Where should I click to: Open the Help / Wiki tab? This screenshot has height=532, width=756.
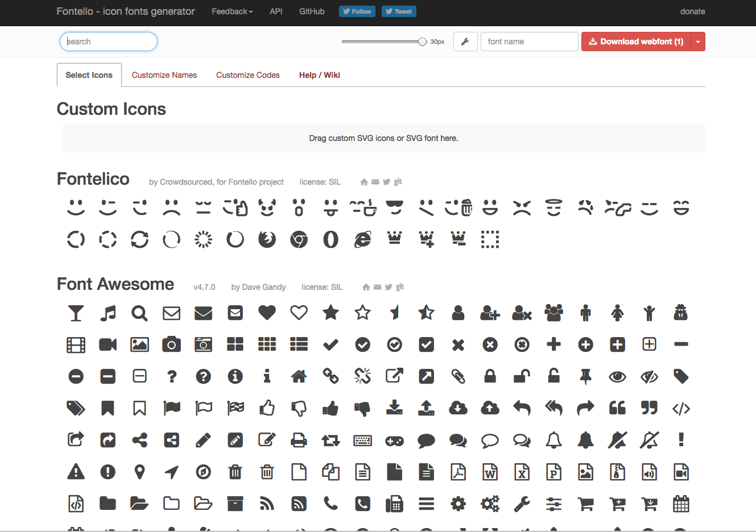tap(320, 75)
